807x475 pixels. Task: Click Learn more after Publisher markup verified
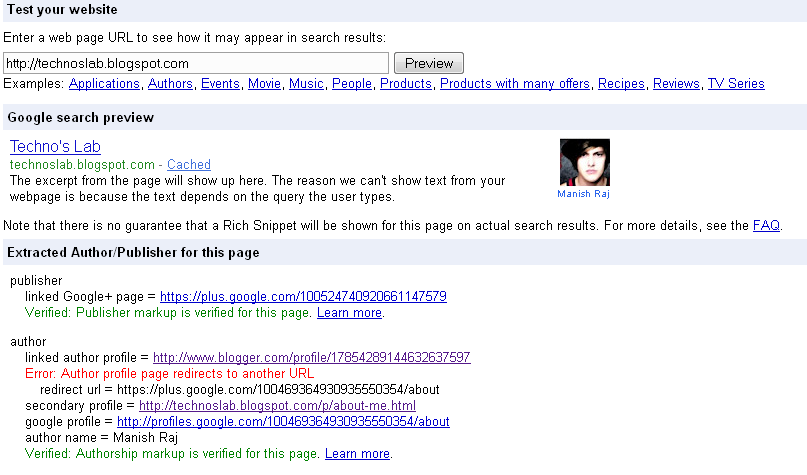coord(349,313)
